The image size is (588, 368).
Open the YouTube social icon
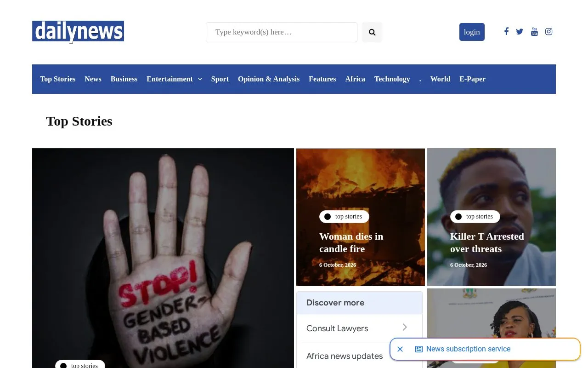pos(534,32)
